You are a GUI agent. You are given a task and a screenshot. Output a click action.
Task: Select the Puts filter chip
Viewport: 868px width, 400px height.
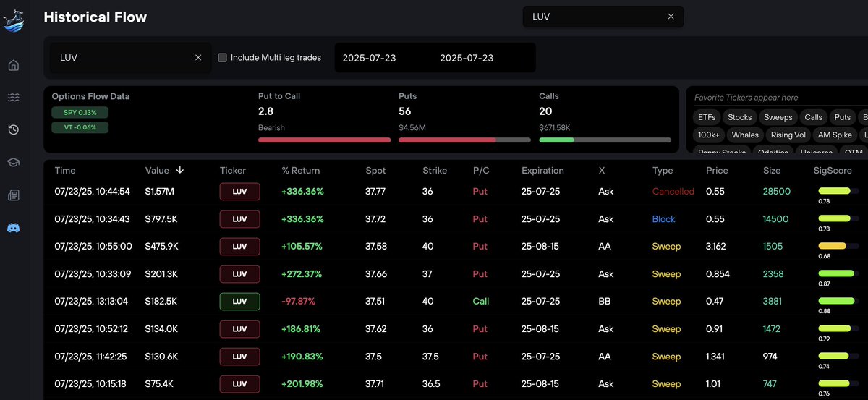coord(842,117)
